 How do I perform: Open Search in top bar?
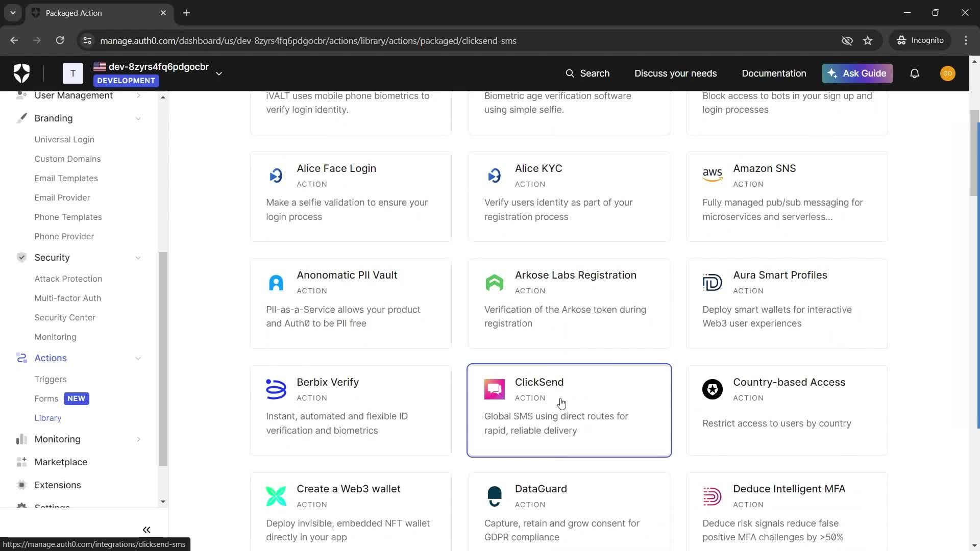coord(587,73)
